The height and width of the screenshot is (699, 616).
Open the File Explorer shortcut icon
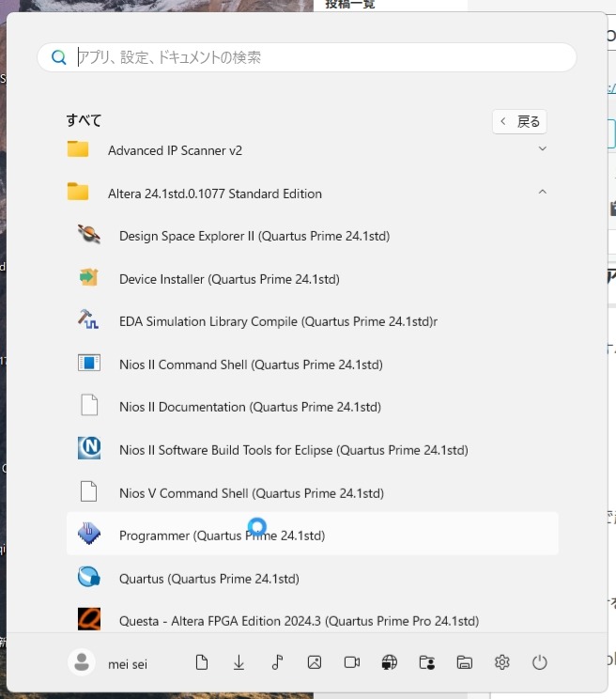click(465, 662)
